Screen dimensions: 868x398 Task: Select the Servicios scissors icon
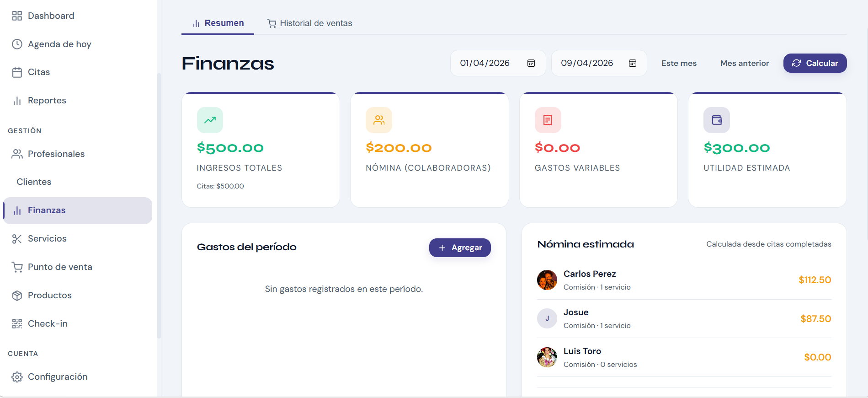[17, 238]
